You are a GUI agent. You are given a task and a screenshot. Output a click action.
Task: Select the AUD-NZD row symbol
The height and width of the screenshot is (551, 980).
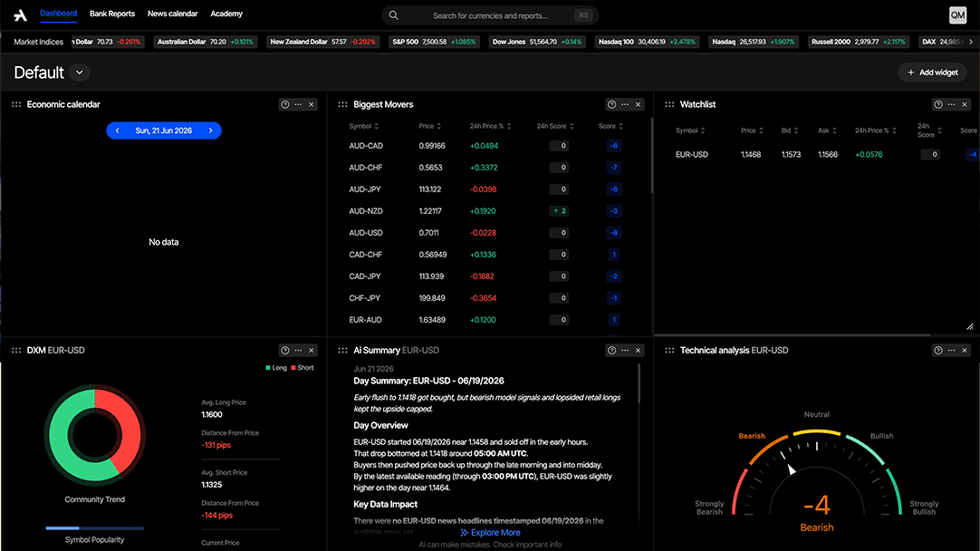pos(366,211)
